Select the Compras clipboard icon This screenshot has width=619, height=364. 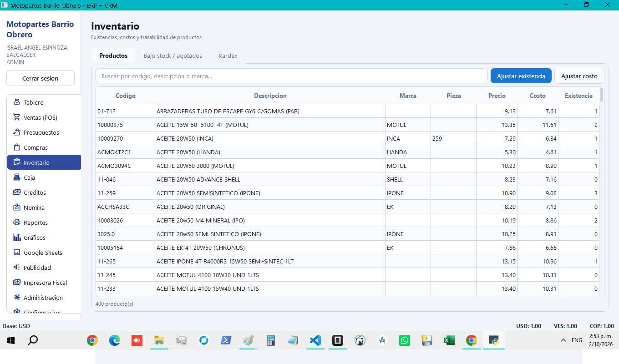pos(17,147)
